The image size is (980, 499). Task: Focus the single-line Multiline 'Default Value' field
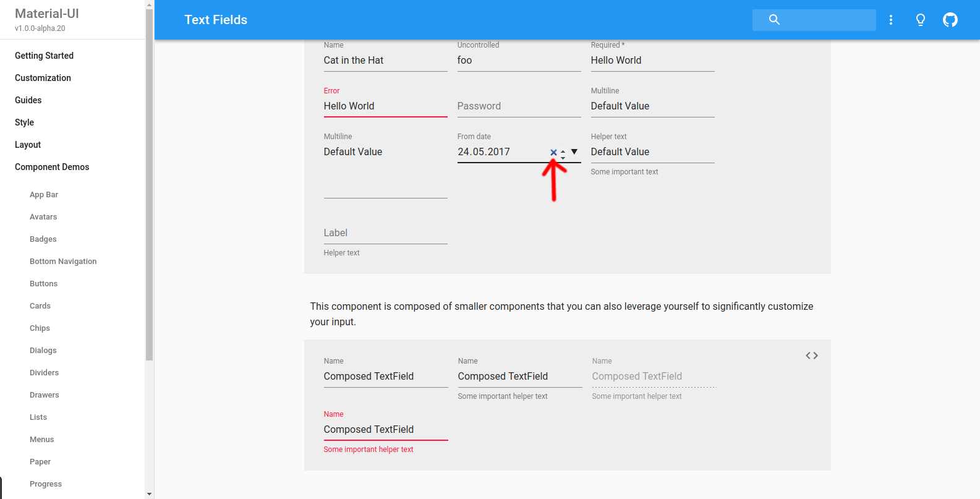pyautogui.click(x=652, y=106)
